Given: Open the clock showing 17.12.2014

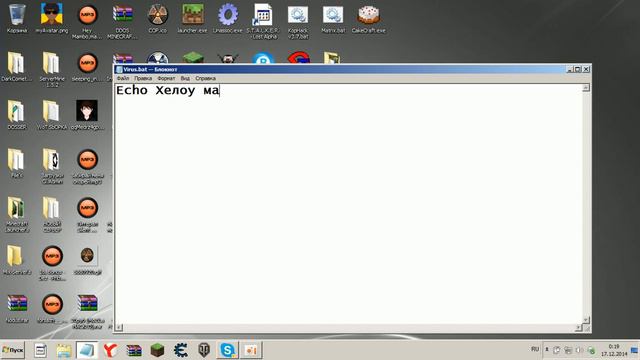Looking at the screenshot, I should 614,350.
